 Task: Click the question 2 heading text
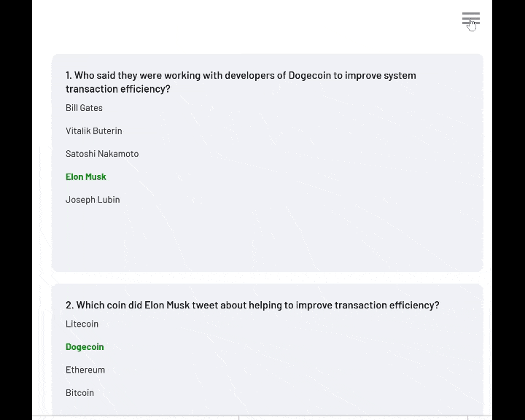tap(252, 305)
